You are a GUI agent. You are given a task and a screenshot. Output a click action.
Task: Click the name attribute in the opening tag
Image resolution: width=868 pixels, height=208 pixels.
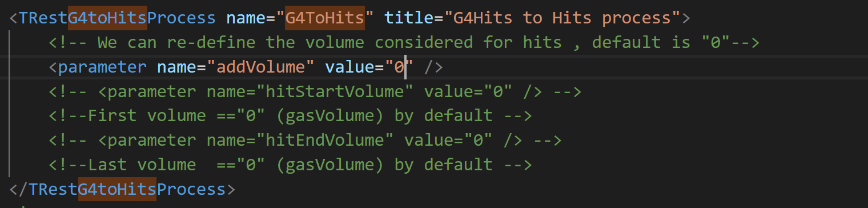(x=246, y=18)
